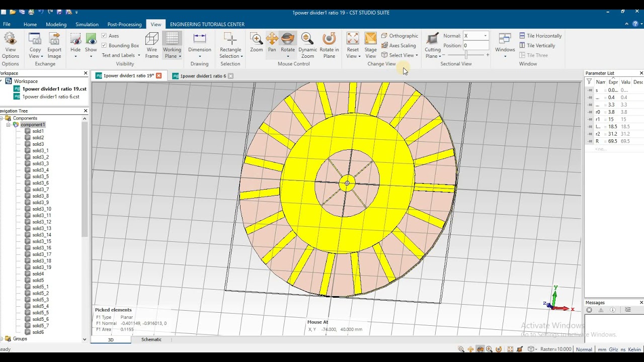Click the Position input field
The height and width of the screenshot is (362, 644).
pos(475,45)
